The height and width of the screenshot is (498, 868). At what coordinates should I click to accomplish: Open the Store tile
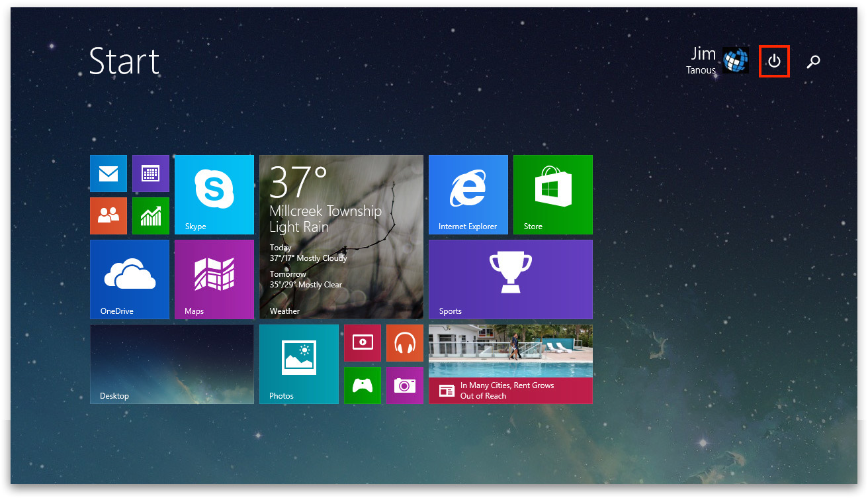tap(553, 195)
